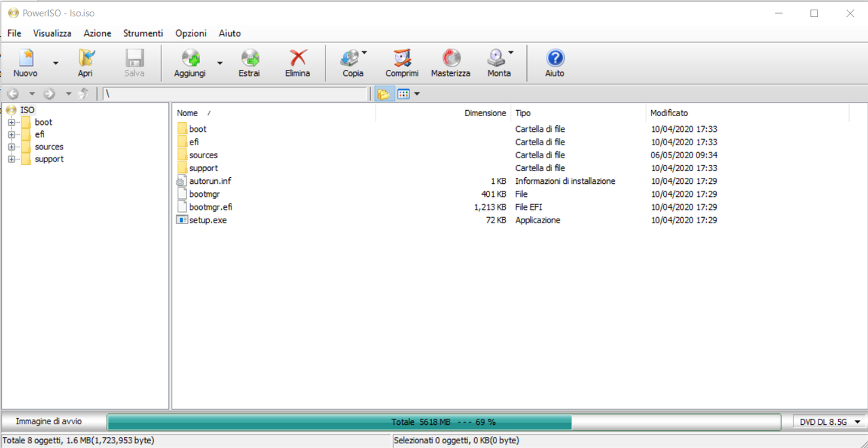The image size is (868, 448).
Task: Expand the support folder in tree
Action: click(11, 159)
